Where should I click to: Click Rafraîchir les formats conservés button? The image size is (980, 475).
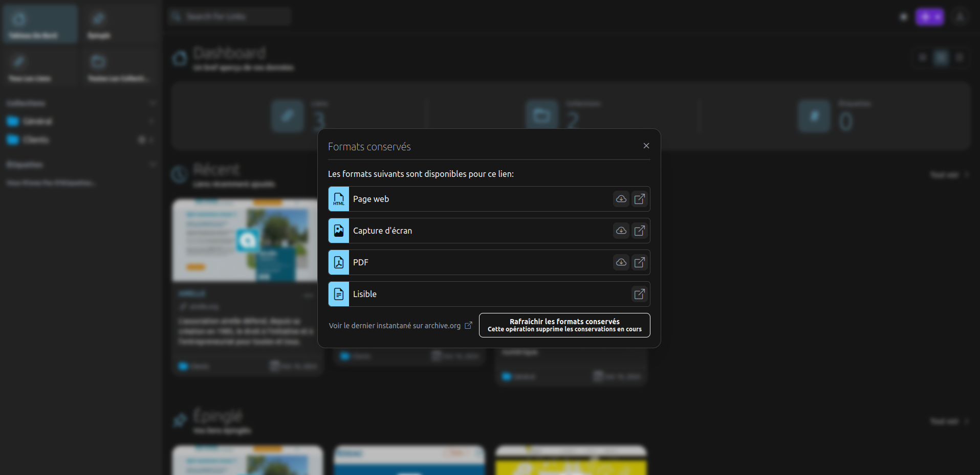(564, 325)
